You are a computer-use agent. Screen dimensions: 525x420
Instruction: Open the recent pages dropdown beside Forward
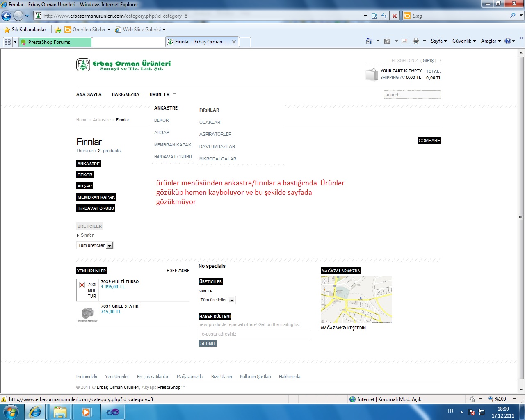[27, 16]
